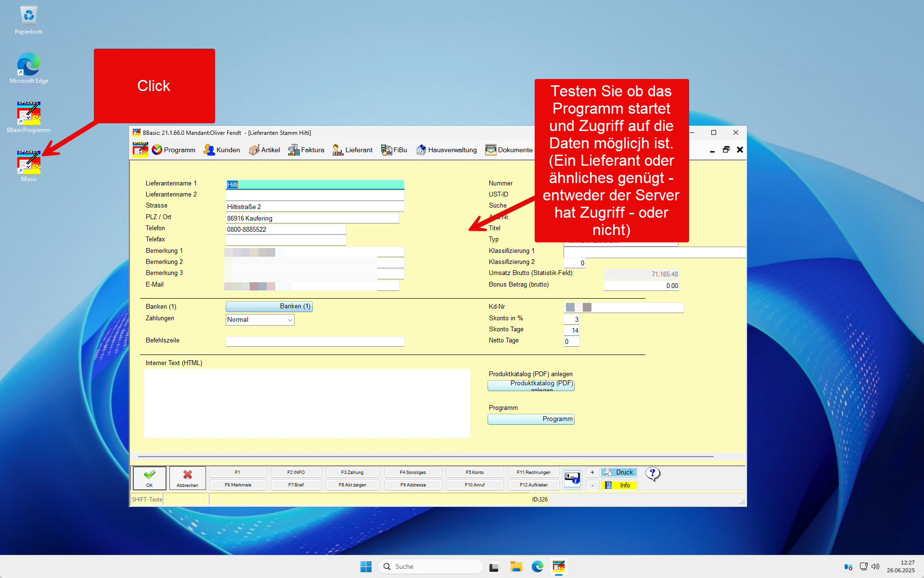This screenshot has width=924, height=578.
Task: Open the Windows Start menu
Action: [366, 566]
